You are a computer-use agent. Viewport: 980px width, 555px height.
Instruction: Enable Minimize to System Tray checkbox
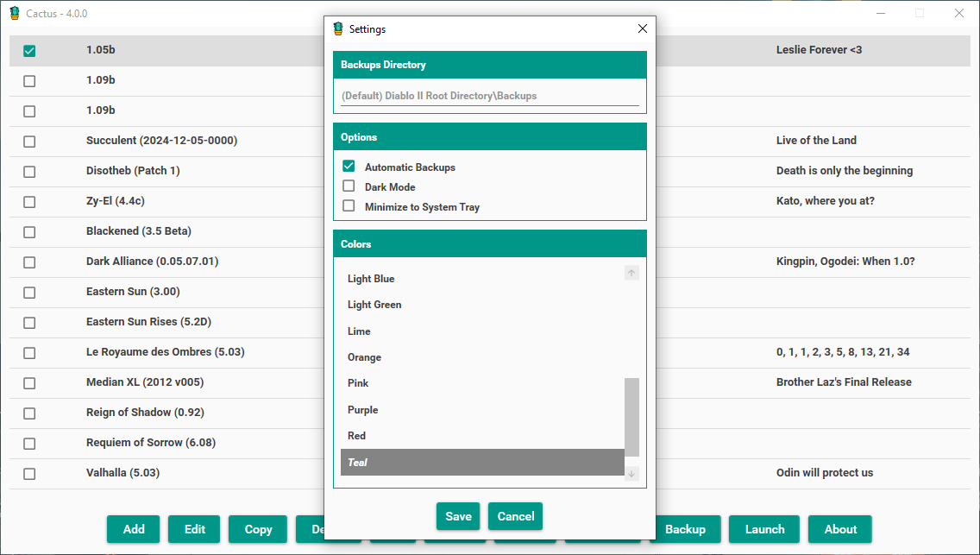(x=349, y=206)
